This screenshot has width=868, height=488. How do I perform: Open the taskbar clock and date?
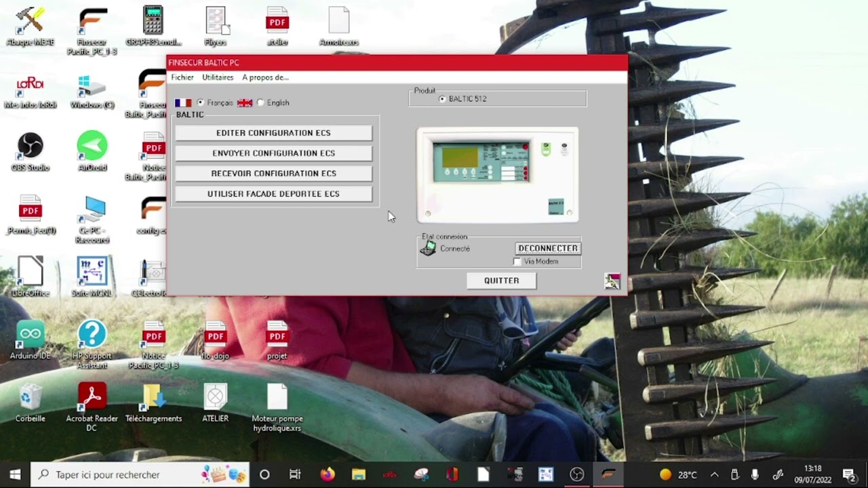[x=812, y=474]
